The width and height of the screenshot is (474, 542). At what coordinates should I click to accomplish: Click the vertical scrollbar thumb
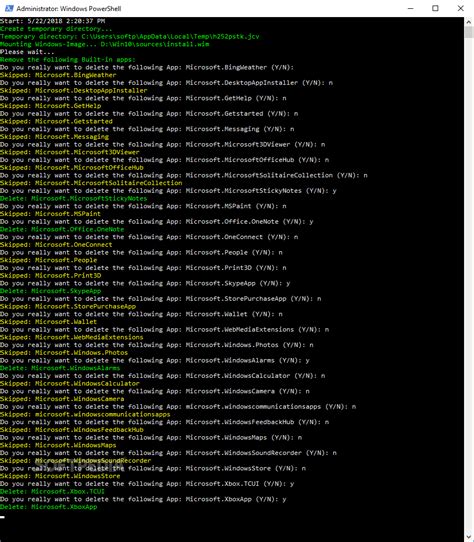pyautogui.click(x=469, y=32)
